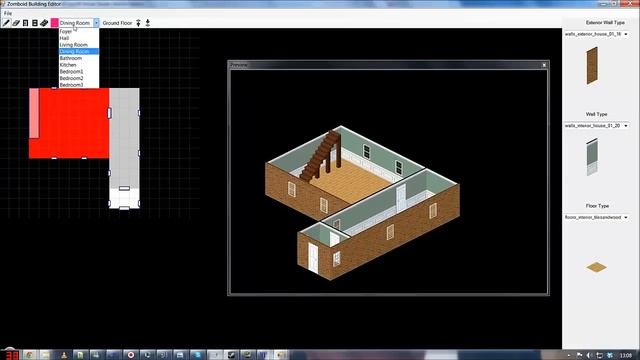640x360 pixels.
Task: Click the red record icon in taskbar
Action: [131, 355]
